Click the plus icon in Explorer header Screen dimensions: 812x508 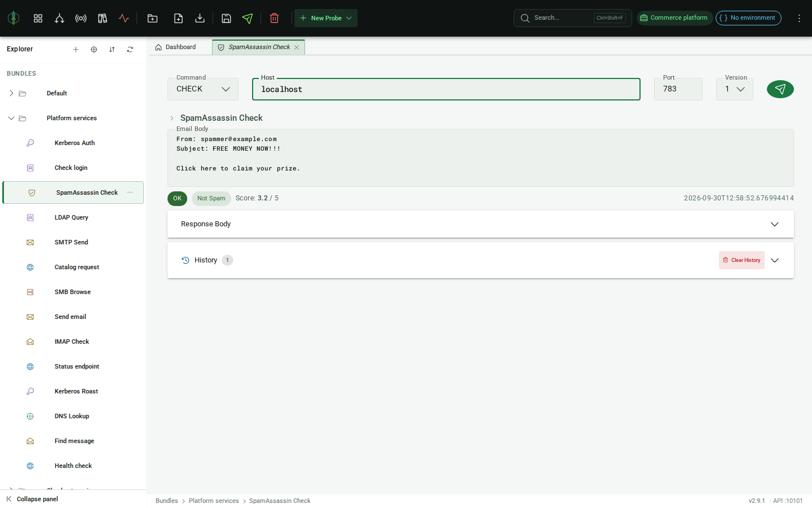(76, 49)
